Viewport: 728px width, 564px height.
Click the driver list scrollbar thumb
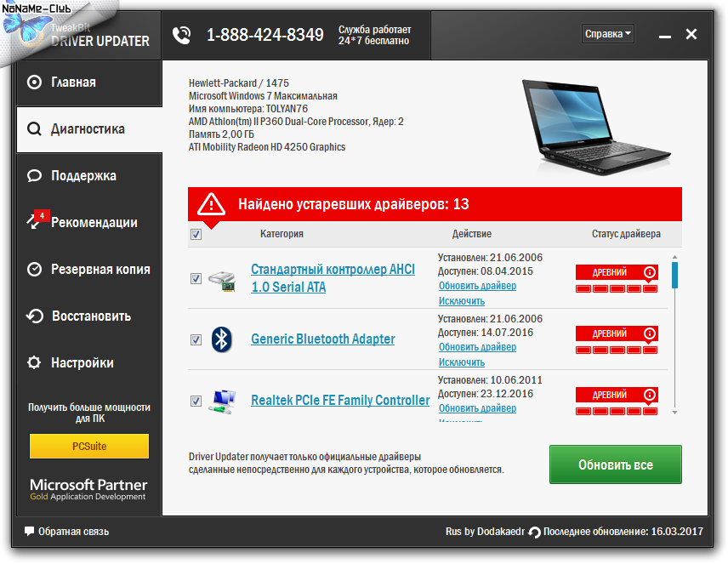click(674, 275)
